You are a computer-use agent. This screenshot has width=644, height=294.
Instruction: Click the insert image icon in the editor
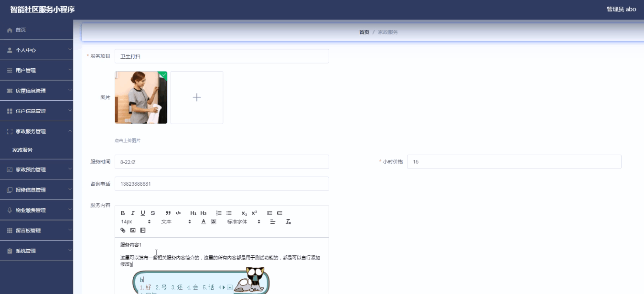(132, 230)
